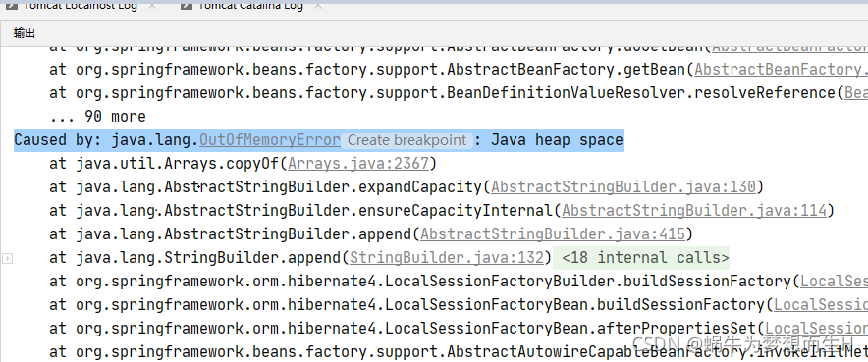Click 'AbstractStringBuilder.ensureCapacityInternal' text
Viewport: 868px width, 362px height.
click(358, 211)
